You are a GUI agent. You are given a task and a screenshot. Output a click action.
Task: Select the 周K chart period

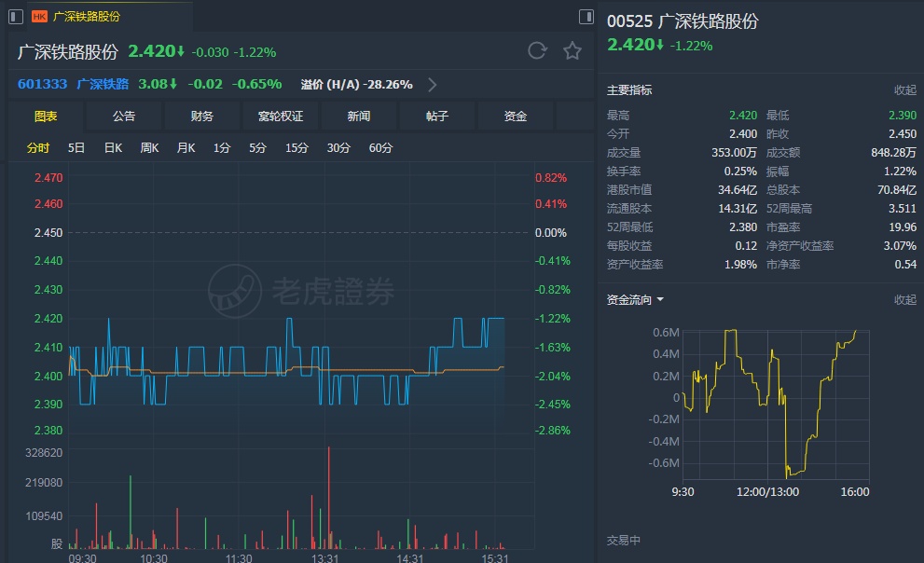(150, 148)
